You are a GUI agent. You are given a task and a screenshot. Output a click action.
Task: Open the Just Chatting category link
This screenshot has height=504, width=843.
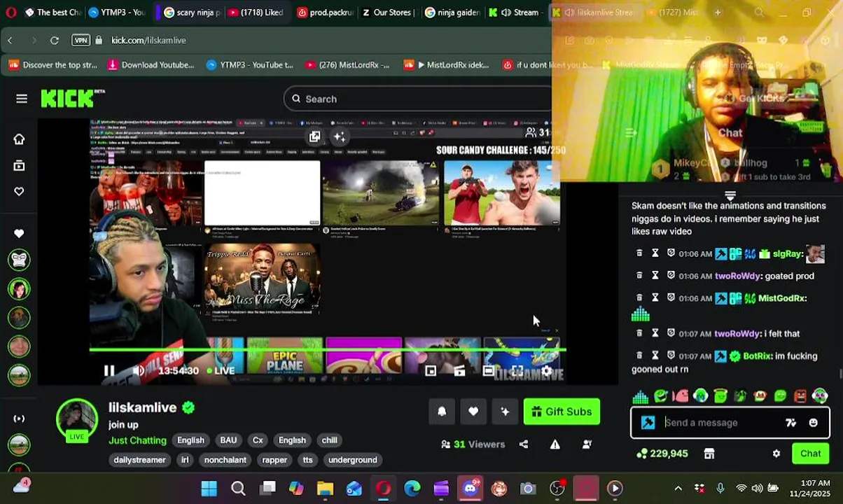[x=137, y=440]
